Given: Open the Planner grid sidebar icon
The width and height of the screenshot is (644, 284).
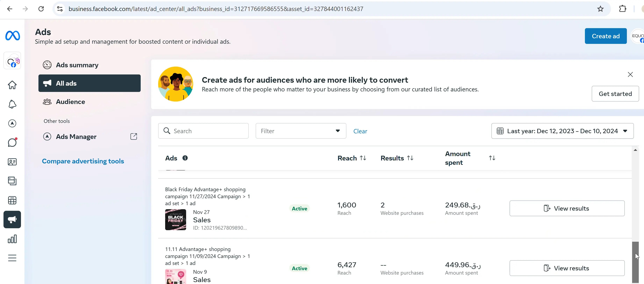Looking at the screenshot, I should [x=12, y=200].
